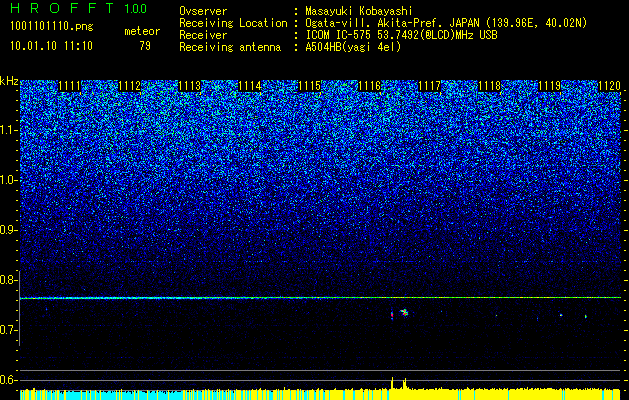Click time marker 1112
The image size is (629, 400).
point(130,86)
